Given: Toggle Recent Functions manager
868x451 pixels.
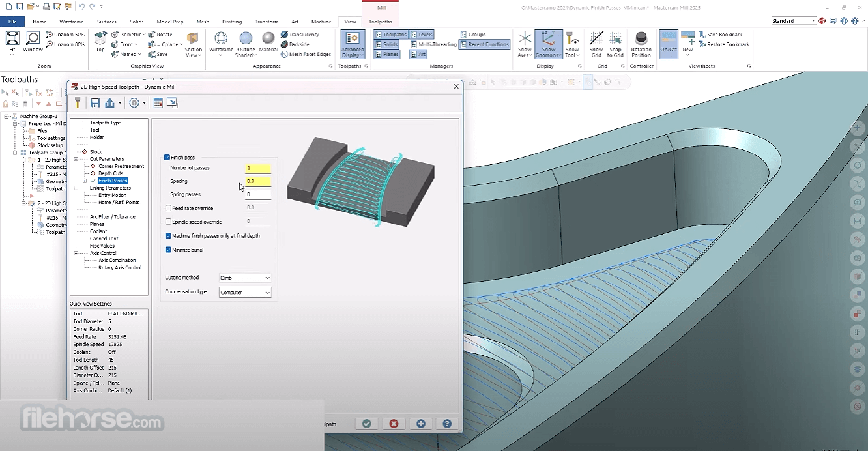Looking at the screenshot, I should (x=484, y=44).
